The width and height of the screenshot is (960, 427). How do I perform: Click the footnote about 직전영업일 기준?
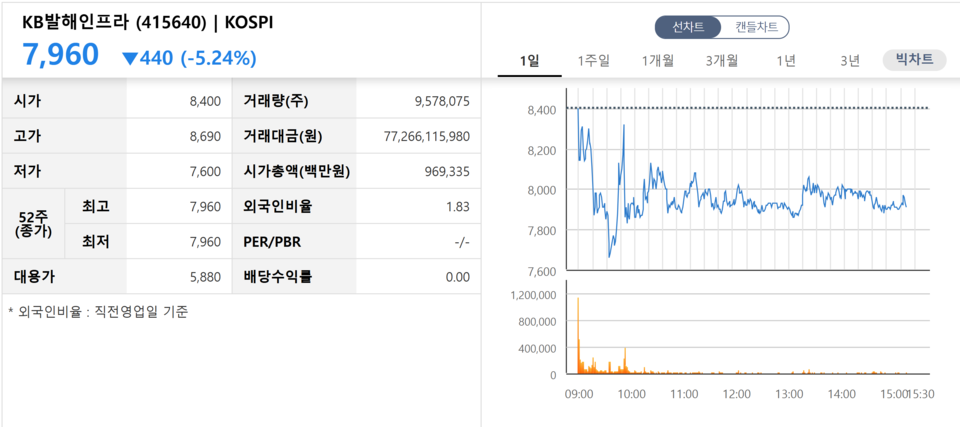(99, 312)
